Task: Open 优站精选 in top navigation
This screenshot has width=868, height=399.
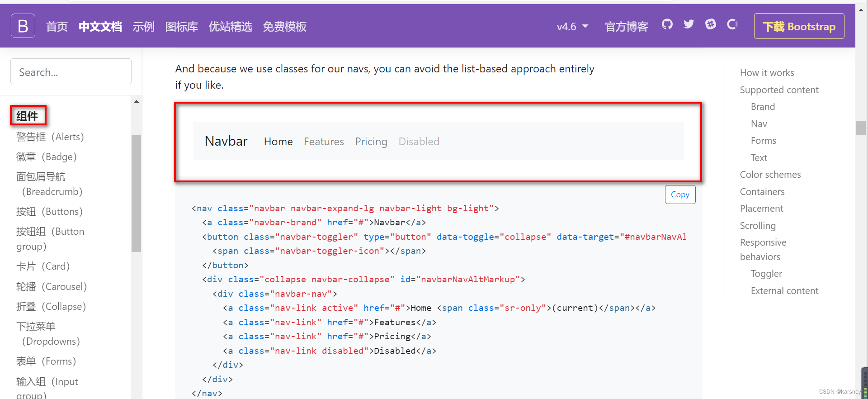Action: tap(231, 27)
